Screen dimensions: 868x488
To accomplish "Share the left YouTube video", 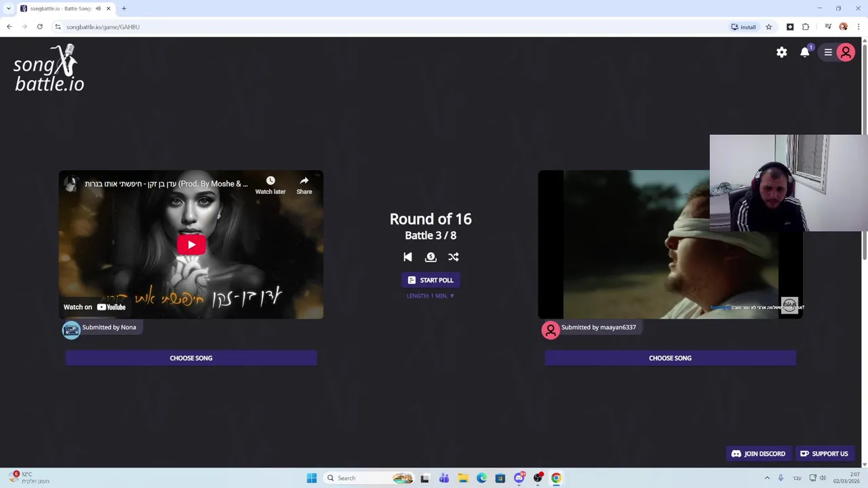I will point(304,184).
